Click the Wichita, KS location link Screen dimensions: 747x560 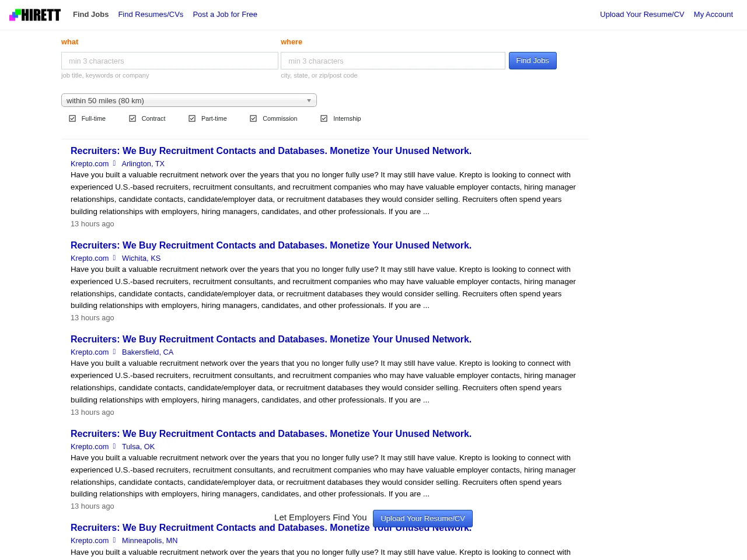(141, 258)
